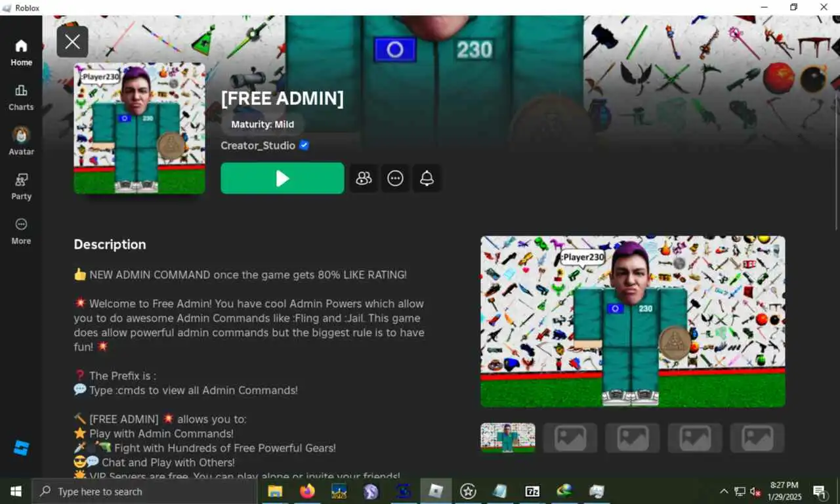Image resolution: width=840 pixels, height=504 pixels.
Task: Click the Maturity: Mild label
Action: (x=262, y=124)
